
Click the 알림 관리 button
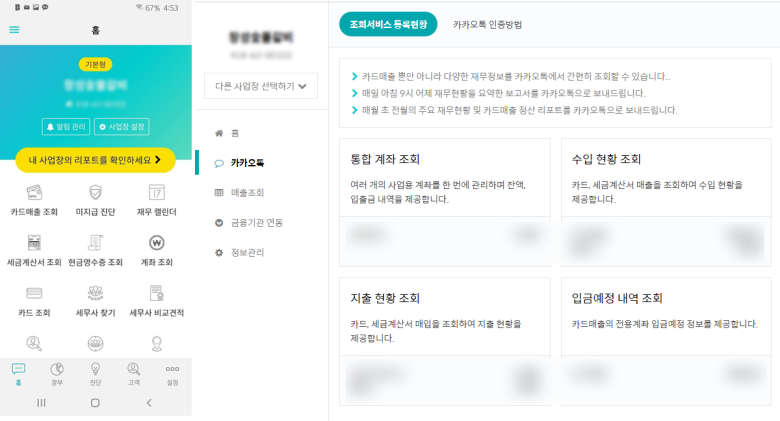(65, 127)
